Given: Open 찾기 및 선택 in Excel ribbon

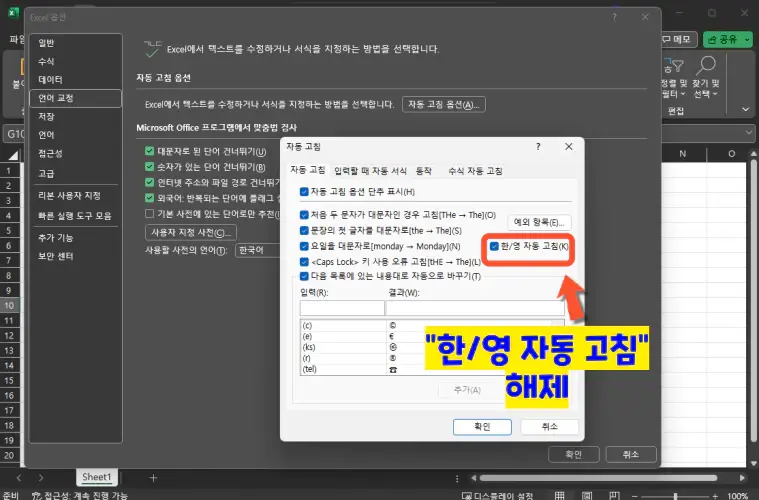Looking at the screenshot, I should coord(706,77).
